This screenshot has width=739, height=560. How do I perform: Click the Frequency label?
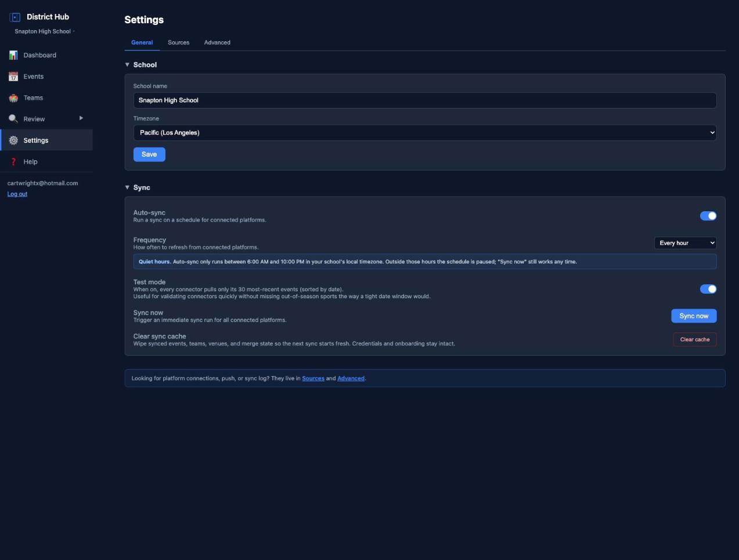[x=150, y=240]
